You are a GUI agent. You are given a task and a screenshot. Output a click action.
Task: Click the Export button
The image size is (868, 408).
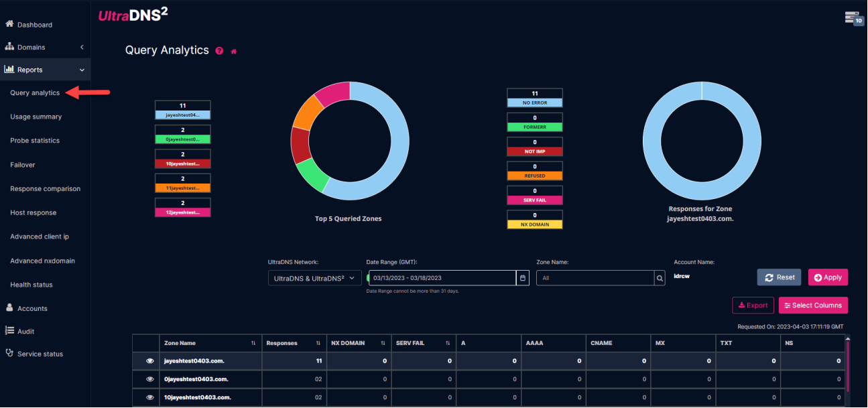(753, 305)
